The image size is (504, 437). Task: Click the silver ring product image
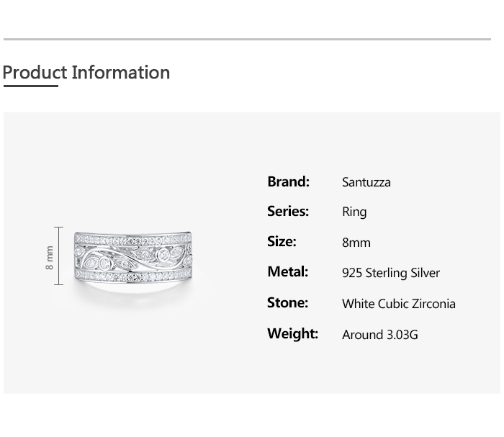(133, 258)
